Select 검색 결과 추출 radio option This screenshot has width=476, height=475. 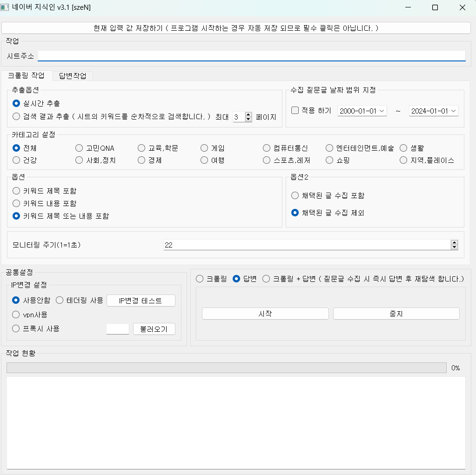tap(111, 117)
